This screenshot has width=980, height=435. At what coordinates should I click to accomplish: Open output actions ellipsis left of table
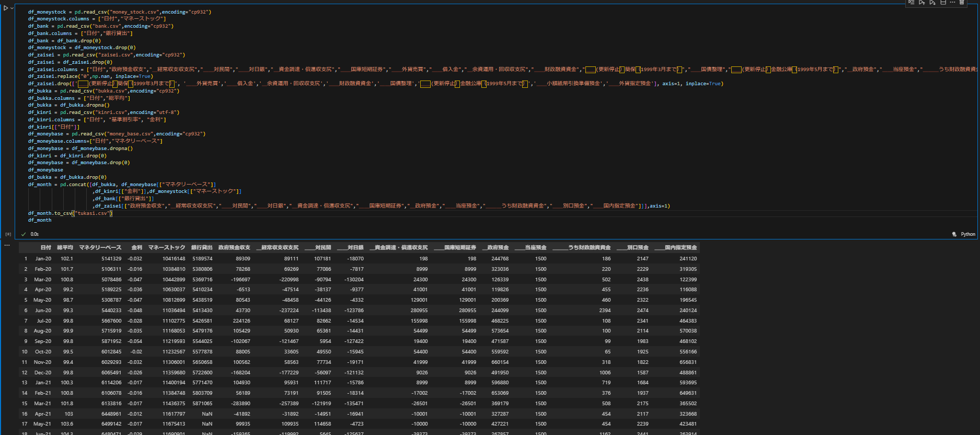pos(7,245)
